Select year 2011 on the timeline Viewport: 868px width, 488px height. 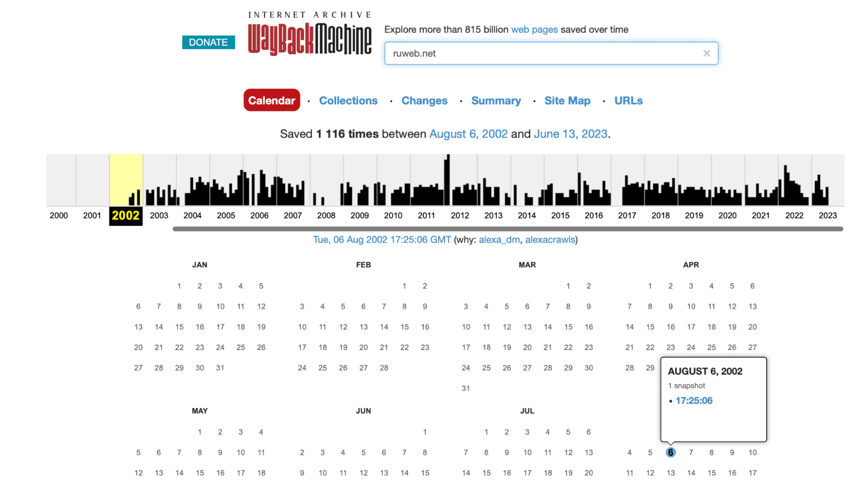(x=426, y=215)
